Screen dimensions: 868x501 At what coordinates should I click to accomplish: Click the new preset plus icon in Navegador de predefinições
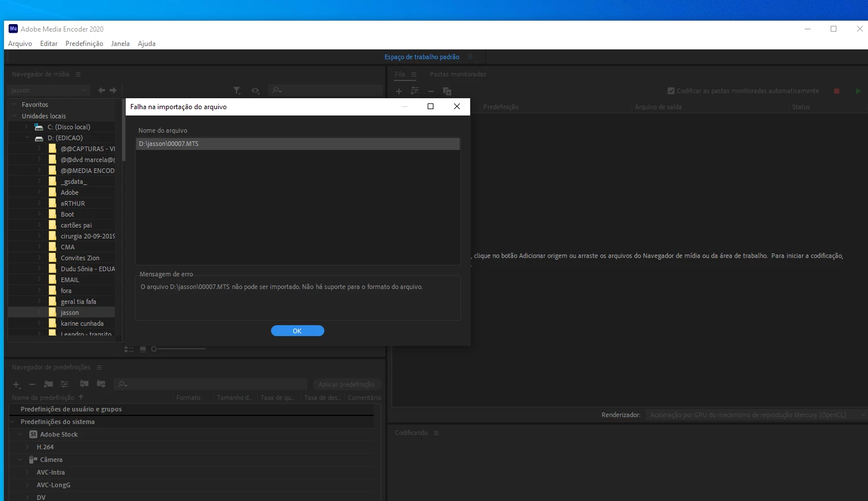[17, 384]
